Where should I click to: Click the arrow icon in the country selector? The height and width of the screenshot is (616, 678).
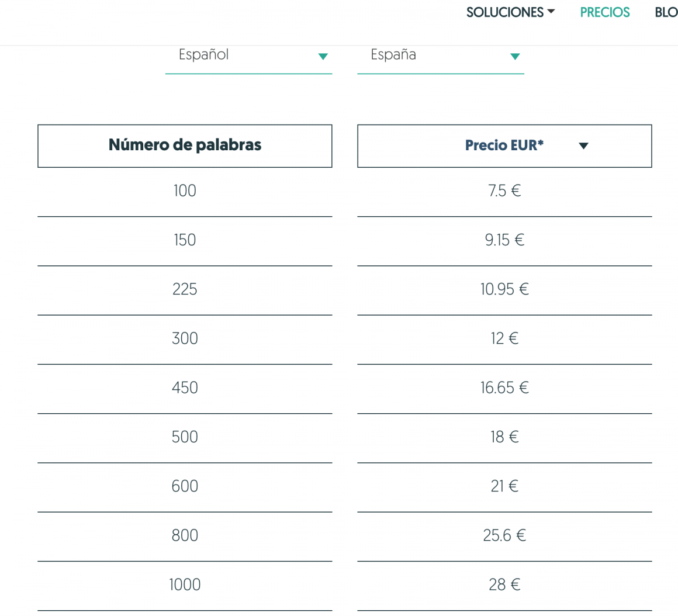tap(515, 56)
